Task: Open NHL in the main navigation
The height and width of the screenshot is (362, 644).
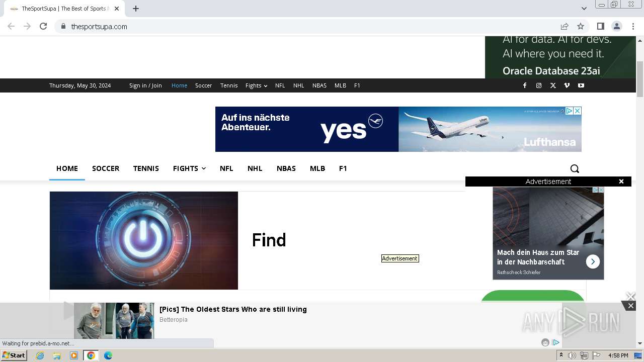Action: coord(255,168)
